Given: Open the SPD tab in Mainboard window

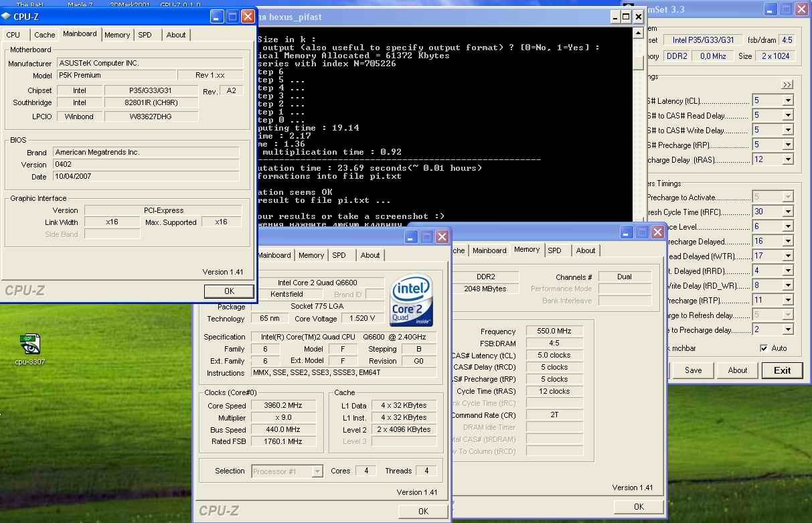Looking at the screenshot, I should tap(145, 35).
